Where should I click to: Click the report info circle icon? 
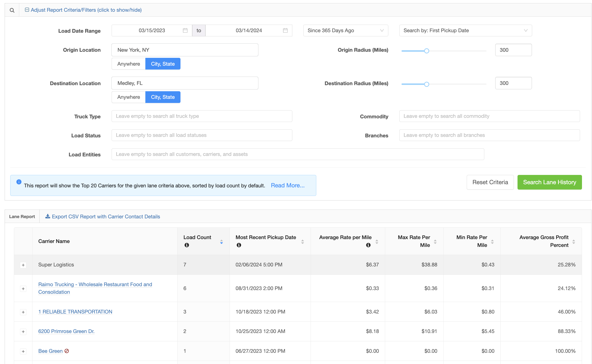(x=19, y=182)
